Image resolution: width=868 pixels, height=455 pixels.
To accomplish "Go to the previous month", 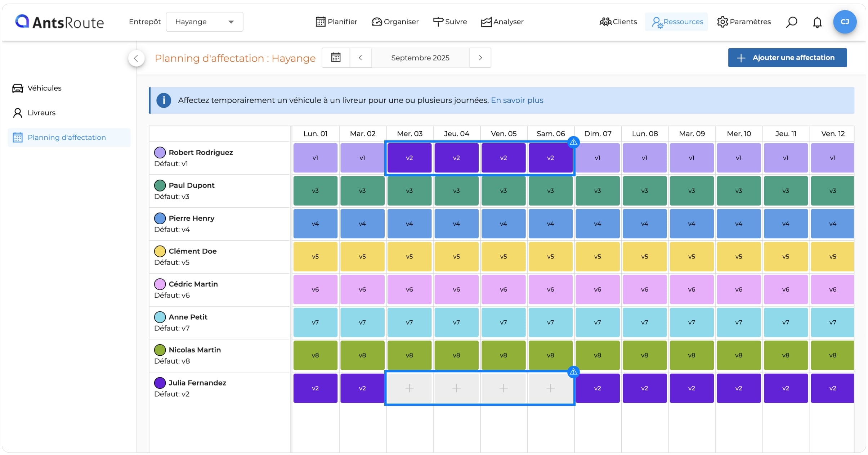I will tap(360, 58).
